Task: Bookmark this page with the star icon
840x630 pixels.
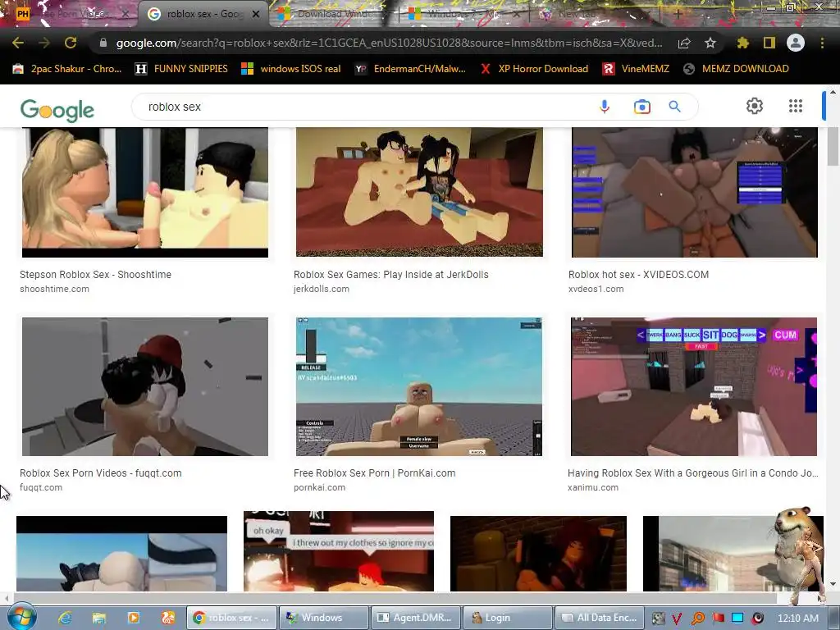Action: [x=710, y=43]
